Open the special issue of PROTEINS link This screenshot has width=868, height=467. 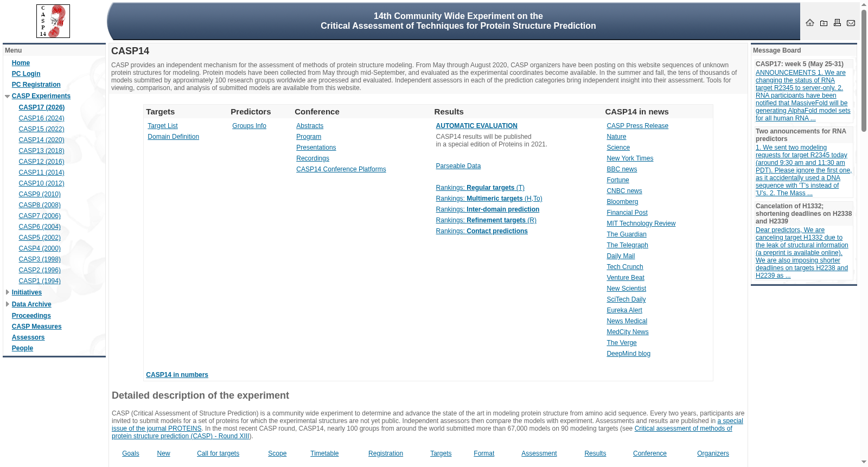pos(730,421)
